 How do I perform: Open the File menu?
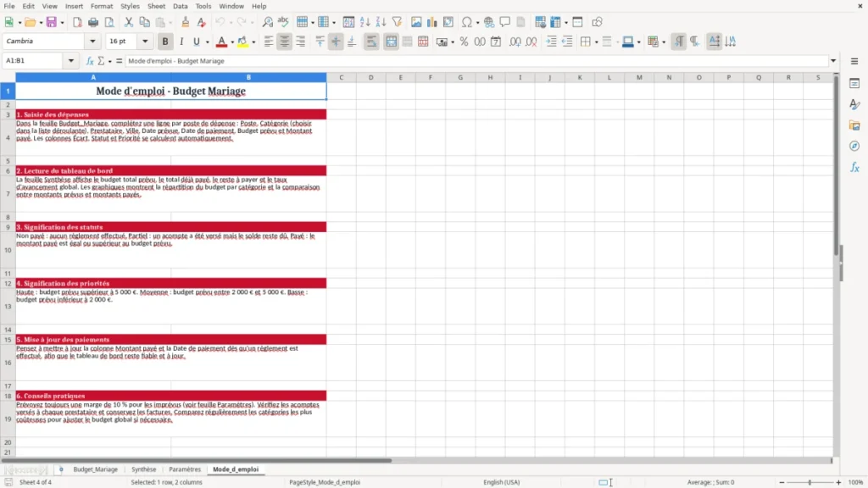pyautogui.click(x=9, y=6)
